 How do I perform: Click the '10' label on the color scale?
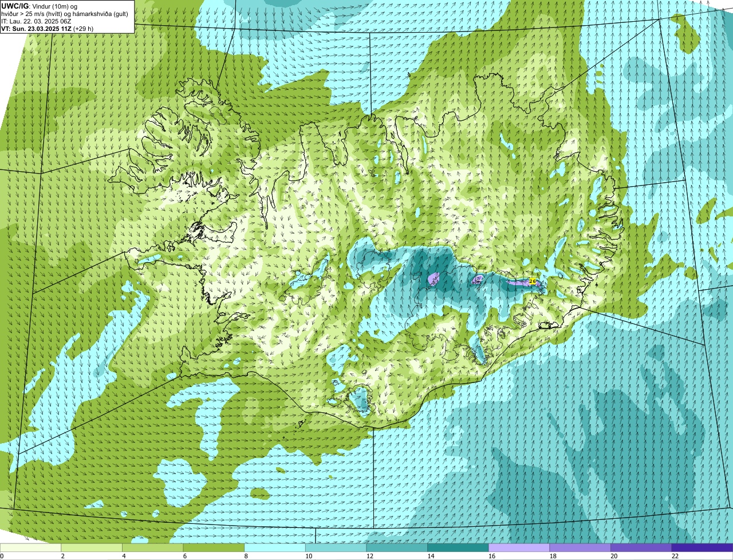(x=309, y=556)
